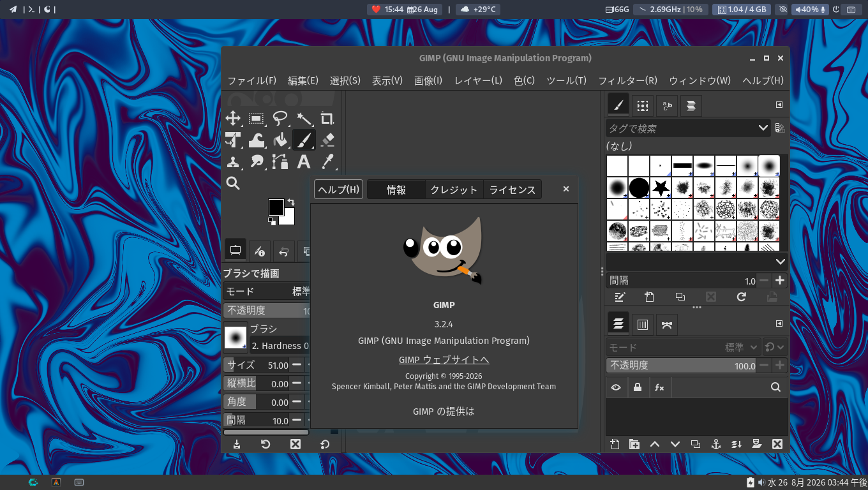The height and width of the screenshot is (490, 868).
Task: Create a new layer group
Action: point(634,444)
